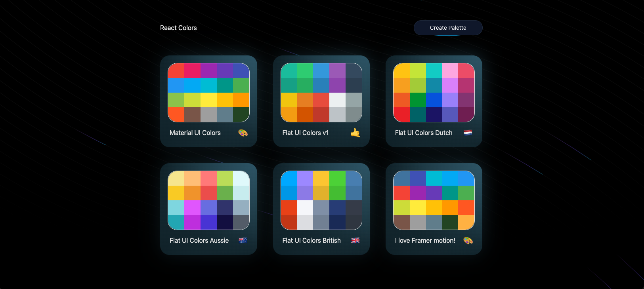Image resolution: width=644 pixels, height=289 pixels.
Task: Open the Create Palette button
Action: (x=448, y=28)
